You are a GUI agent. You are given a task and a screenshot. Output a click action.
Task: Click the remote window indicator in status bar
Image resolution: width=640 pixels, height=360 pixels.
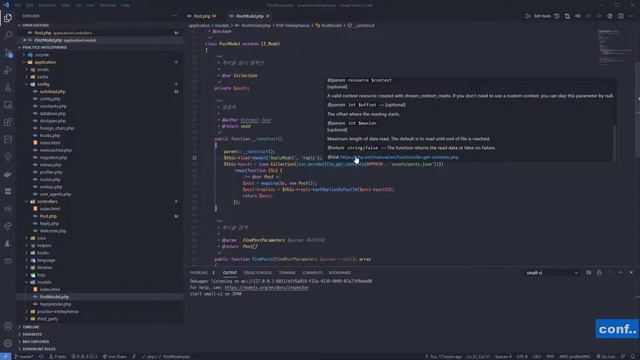(x=5, y=356)
